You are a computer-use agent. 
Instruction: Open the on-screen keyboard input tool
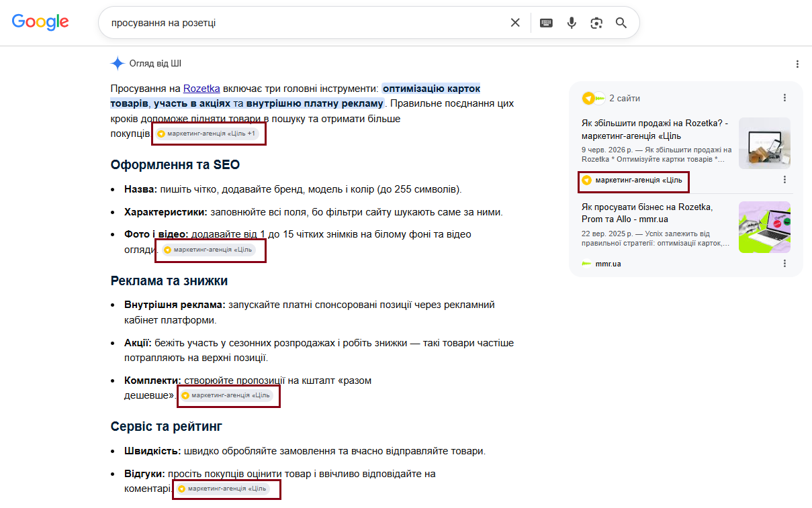pos(546,23)
